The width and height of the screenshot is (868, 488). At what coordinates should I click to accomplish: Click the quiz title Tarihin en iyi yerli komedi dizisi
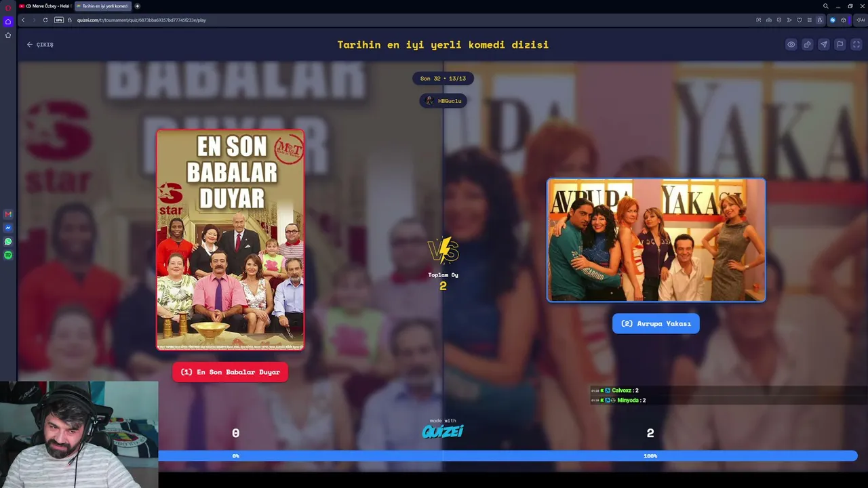coord(443,45)
